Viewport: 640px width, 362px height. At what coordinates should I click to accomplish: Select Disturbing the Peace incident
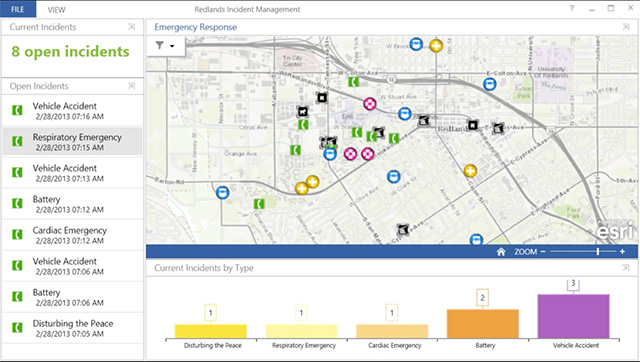tap(73, 328)
